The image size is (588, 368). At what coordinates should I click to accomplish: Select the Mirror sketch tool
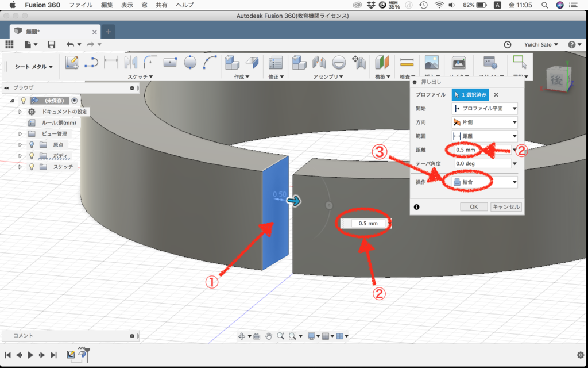point(131,62)
